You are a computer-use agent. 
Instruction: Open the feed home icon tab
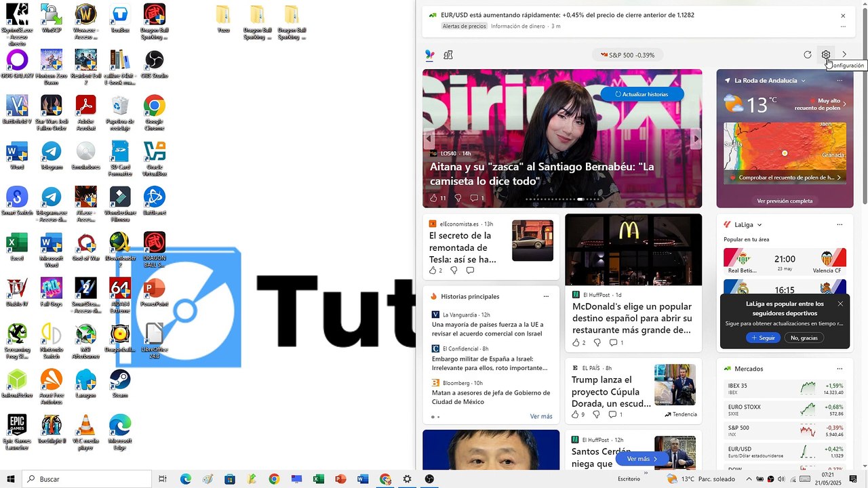430,55
